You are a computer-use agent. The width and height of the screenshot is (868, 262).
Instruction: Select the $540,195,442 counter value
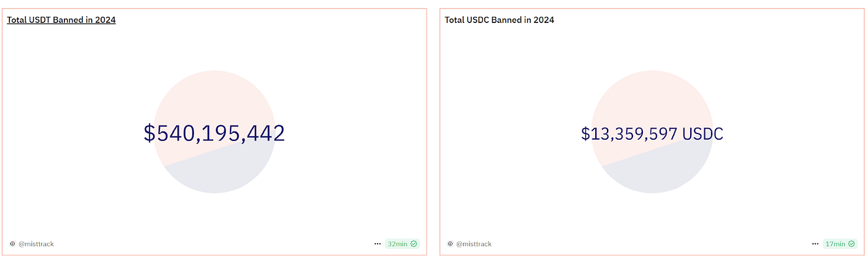click(x=215, y=133)
